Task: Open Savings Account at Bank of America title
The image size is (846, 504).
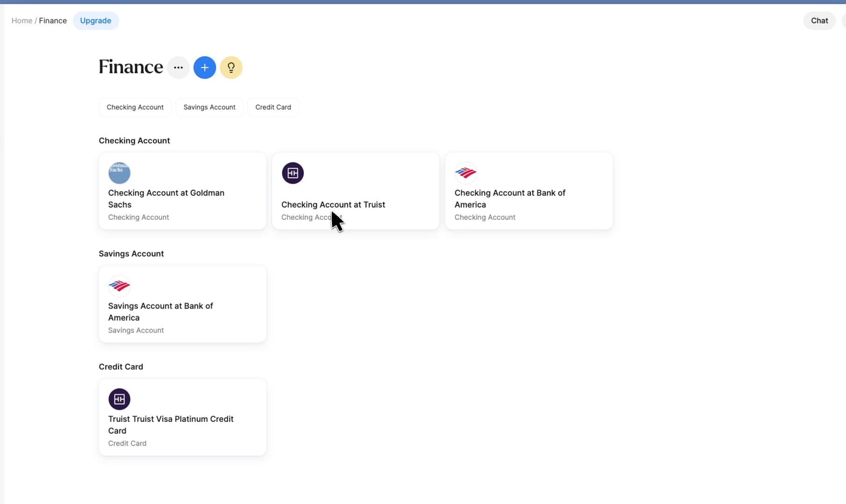Action: tap(161, 312)
